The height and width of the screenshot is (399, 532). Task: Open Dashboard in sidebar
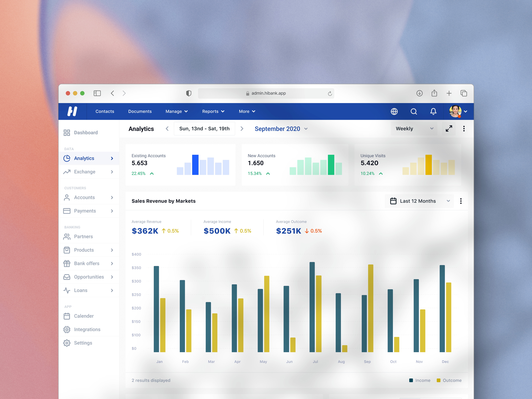tap(89, 133)
